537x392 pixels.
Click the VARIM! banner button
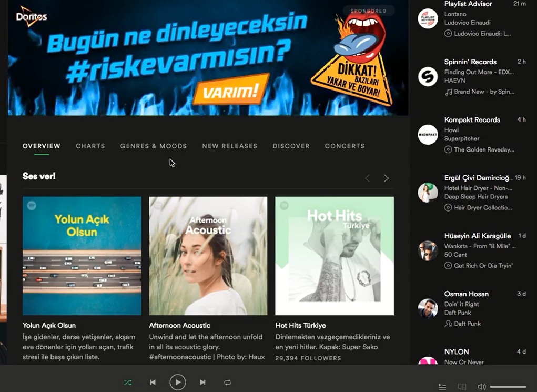(x=231, y=90)
